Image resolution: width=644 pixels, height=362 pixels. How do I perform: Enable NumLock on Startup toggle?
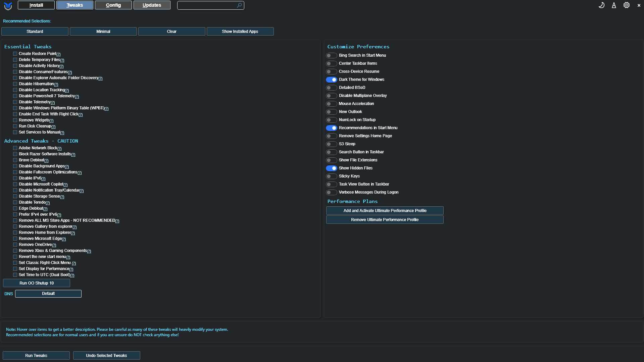pos(332,120)
